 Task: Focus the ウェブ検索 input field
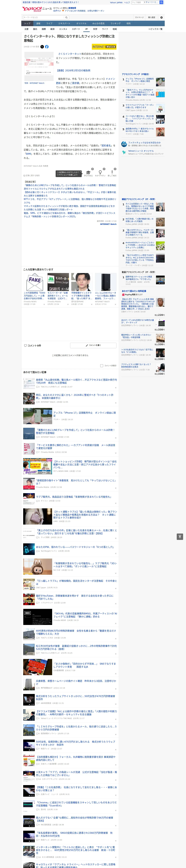pos(137,2)
